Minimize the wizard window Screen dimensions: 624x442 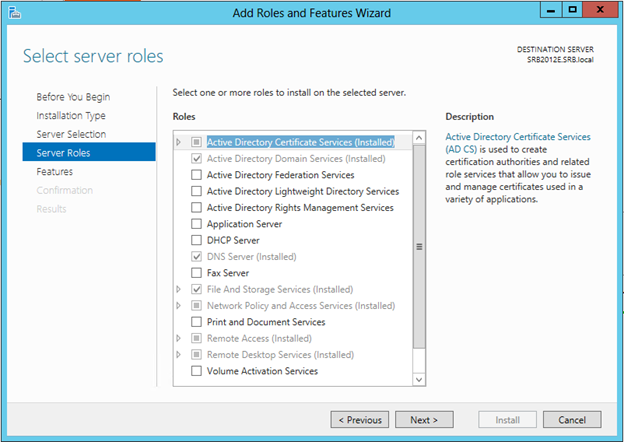[x=551, y=10]
